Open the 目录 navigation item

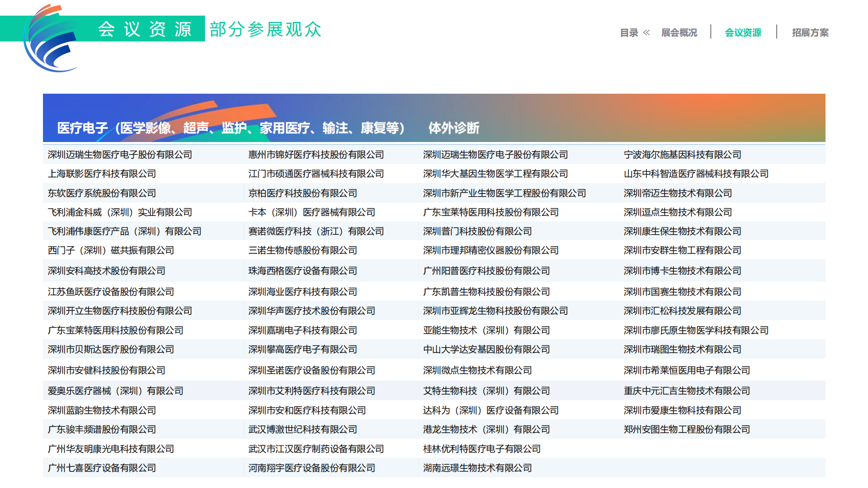629,33
